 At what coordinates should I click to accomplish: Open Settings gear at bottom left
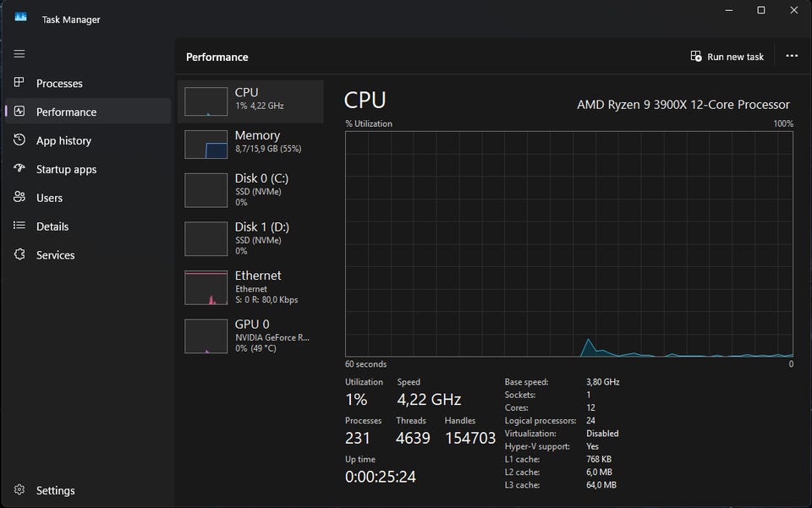point(19,490)
